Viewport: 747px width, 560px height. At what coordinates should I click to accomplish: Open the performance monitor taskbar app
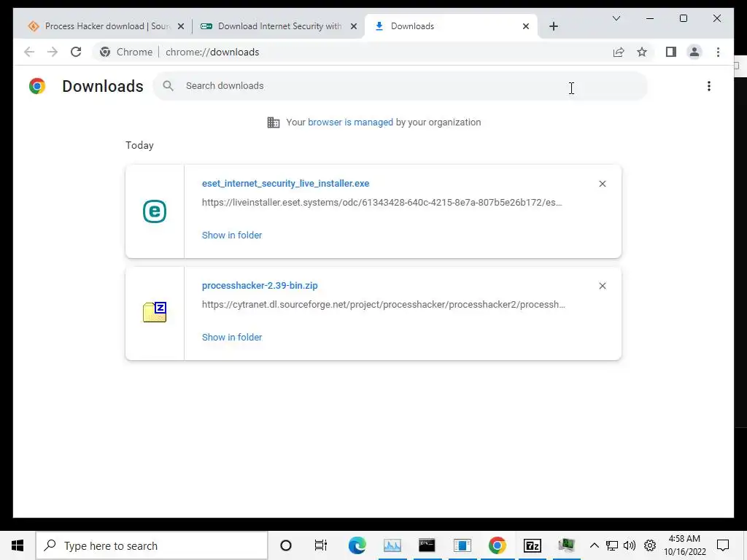[x=392, y=545]
